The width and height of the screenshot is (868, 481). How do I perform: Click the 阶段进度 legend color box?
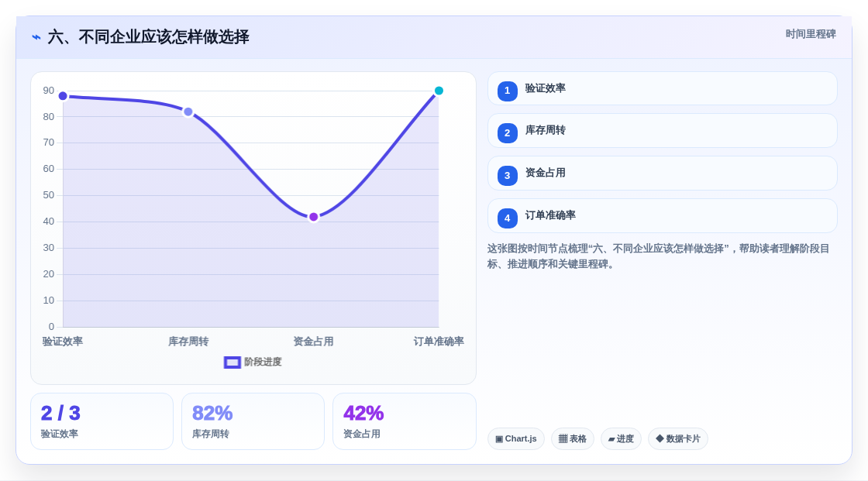tap(232, 362)
